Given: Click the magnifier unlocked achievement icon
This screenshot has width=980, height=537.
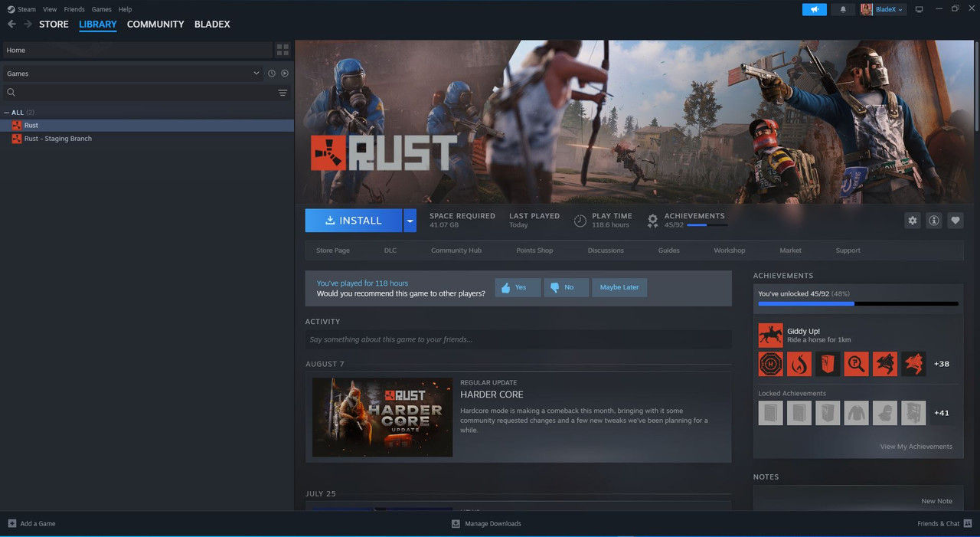Looking at the screenshot, I should (x=856, y=364).
